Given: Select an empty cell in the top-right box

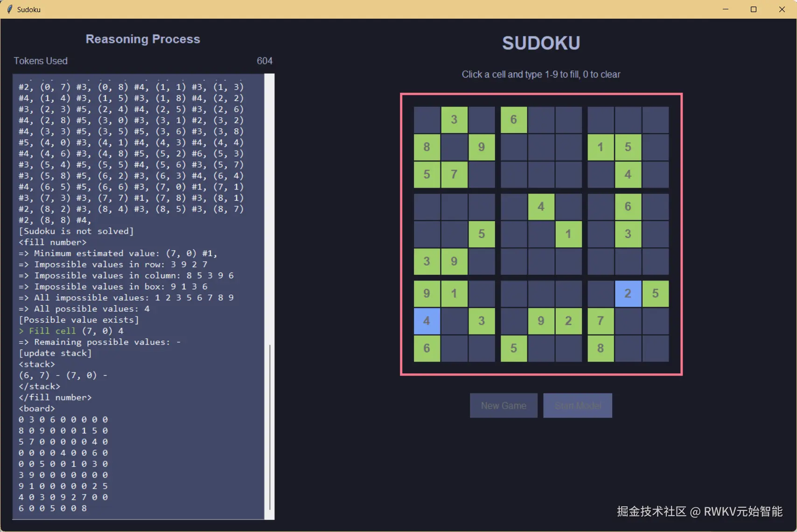Looking at the screenshot, I should click(656, 120).
